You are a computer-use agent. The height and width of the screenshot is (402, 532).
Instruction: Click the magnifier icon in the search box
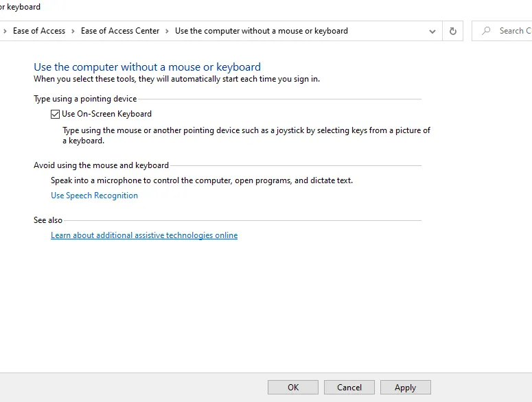point(487,31)
